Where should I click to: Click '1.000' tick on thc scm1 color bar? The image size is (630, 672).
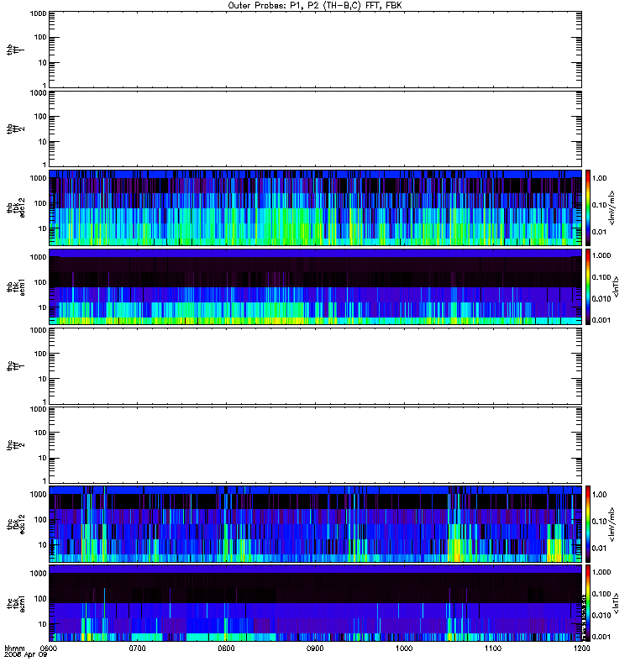coord(601,572)
